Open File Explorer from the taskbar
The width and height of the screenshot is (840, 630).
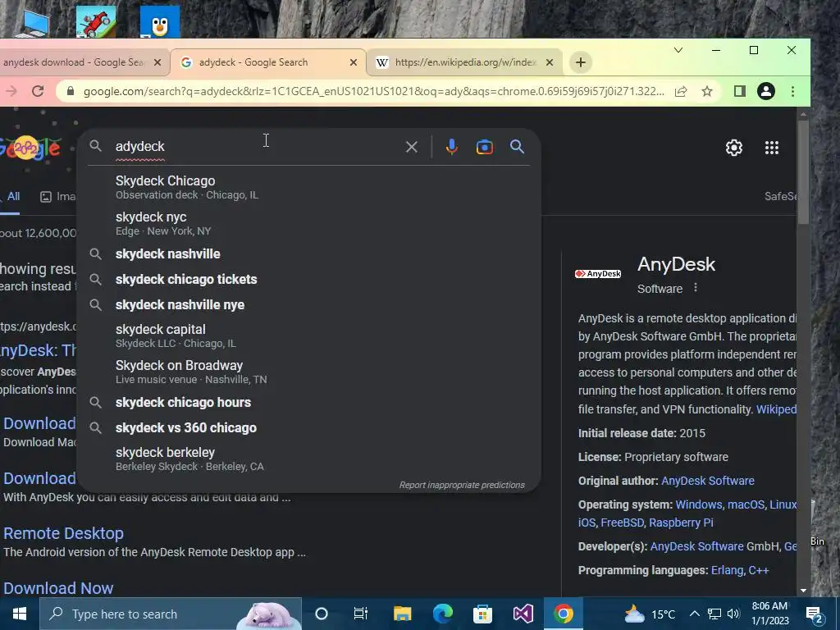402,614
